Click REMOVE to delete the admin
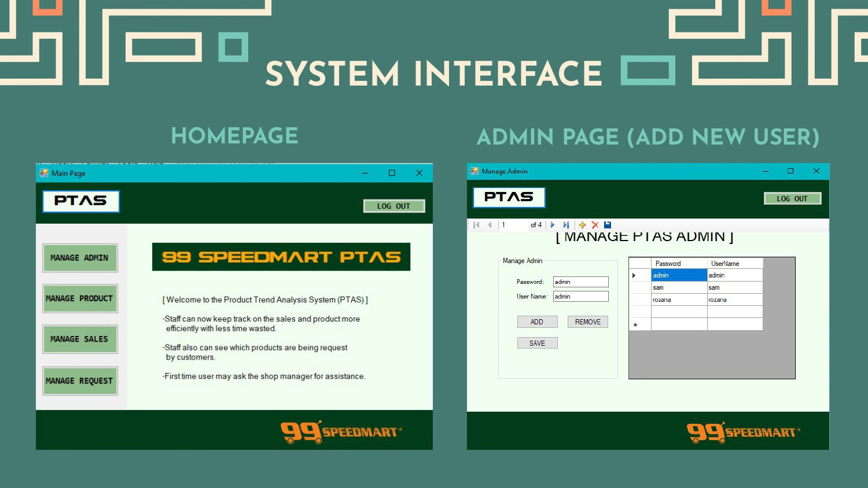Viewport: 868px width, 488px height. [x=587, y=322]
